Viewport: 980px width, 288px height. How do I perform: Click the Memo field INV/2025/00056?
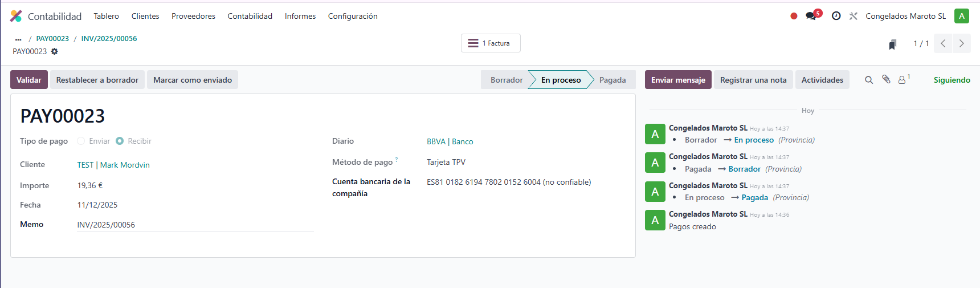pyautogui.click(x=194, y=225)
